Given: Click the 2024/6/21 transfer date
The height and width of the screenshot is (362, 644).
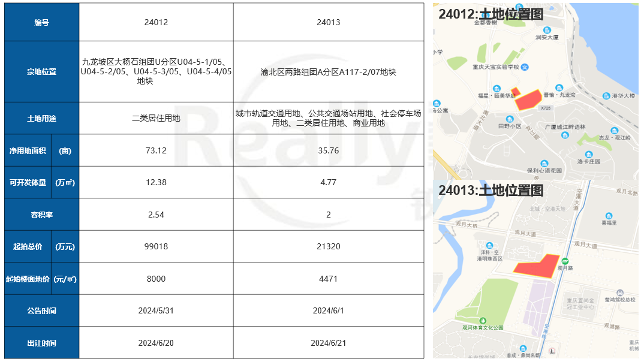Looking at the screenshot, I should 329,343.
